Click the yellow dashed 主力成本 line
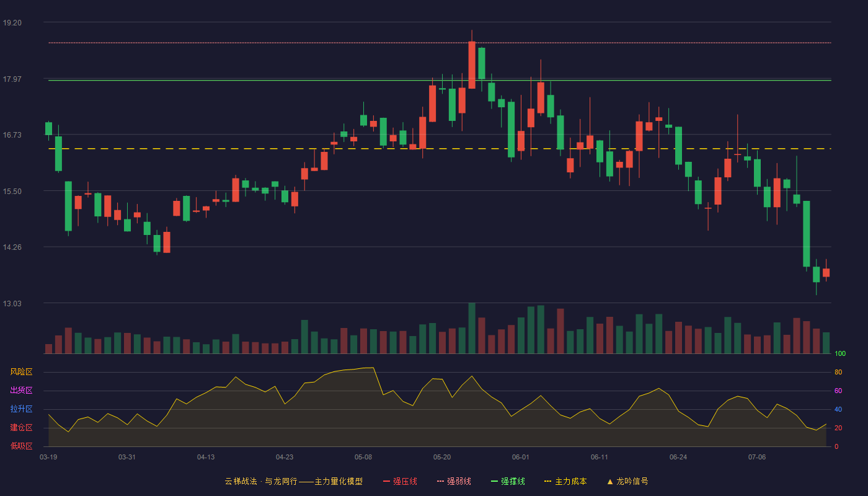This screenshot has height=496, width=868. click(440, 149)
